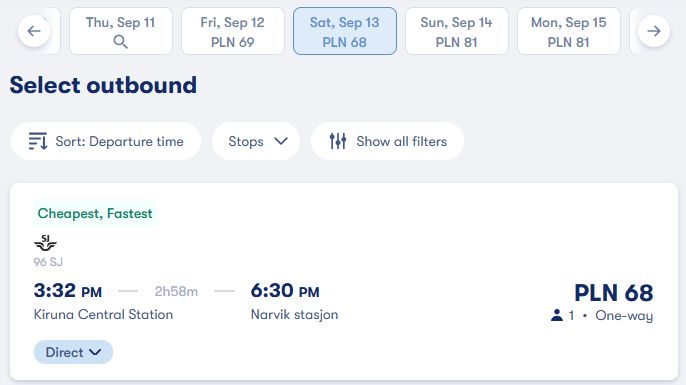Open Sort: Departure time options

pos(106,141)
